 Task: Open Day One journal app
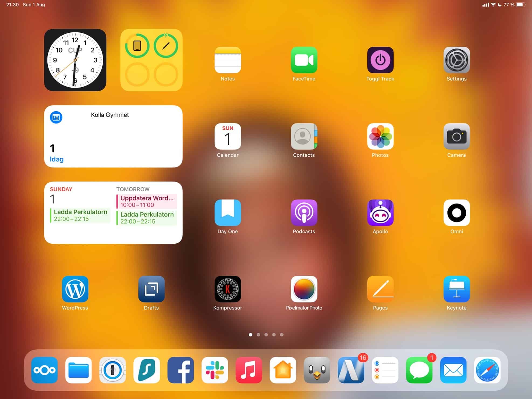(x=228, y=213)
